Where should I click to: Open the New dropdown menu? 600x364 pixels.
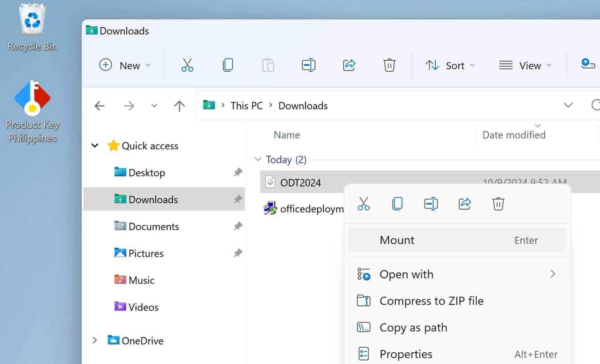click(x=125, y=65)
